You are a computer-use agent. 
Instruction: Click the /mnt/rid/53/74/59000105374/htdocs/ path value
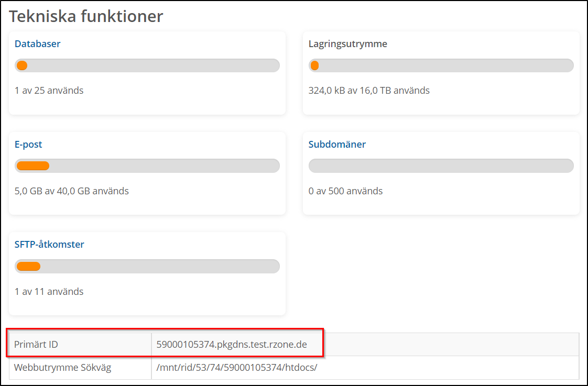click(x=237, y=368)
